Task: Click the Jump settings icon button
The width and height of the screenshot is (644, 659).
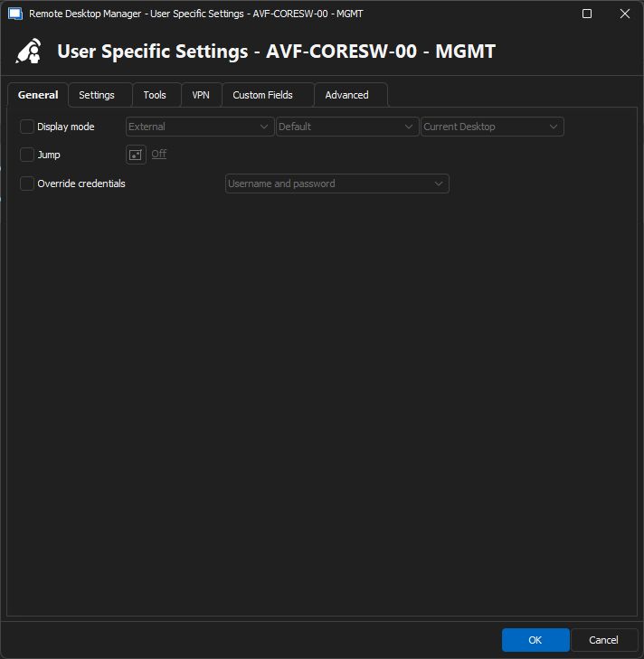Action: coord(136,155)
